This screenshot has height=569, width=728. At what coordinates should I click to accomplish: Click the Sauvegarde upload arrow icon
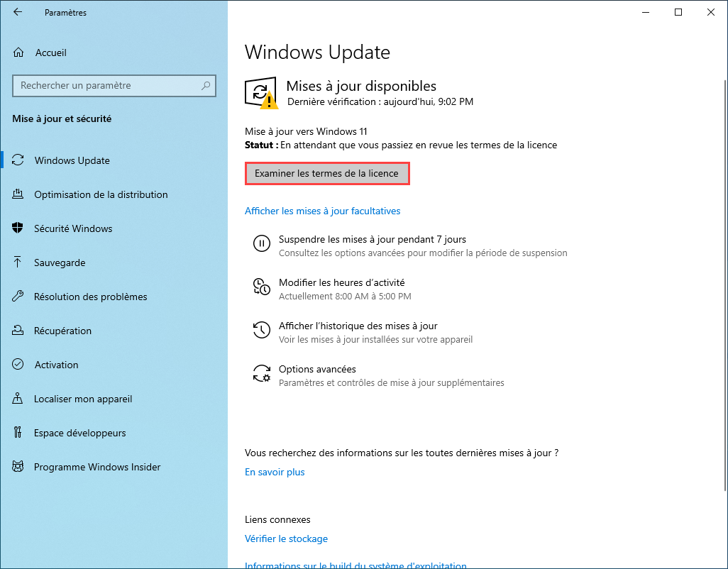coord(18,263)
